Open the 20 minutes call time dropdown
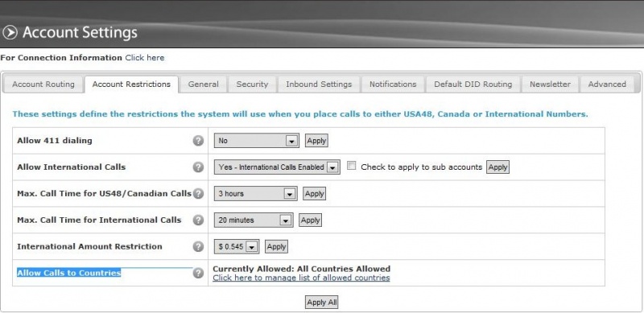 pyautogui.click(x=254, y=220)
